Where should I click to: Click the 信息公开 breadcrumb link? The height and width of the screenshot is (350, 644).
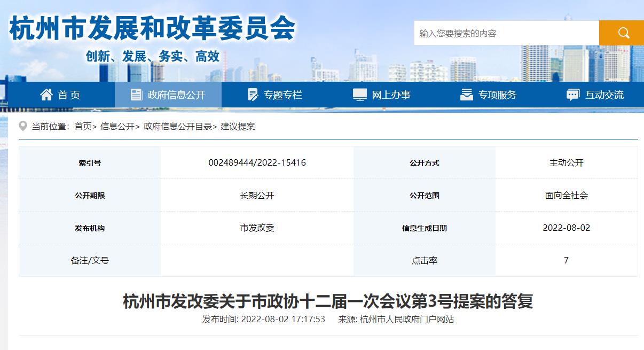[117, 126]
